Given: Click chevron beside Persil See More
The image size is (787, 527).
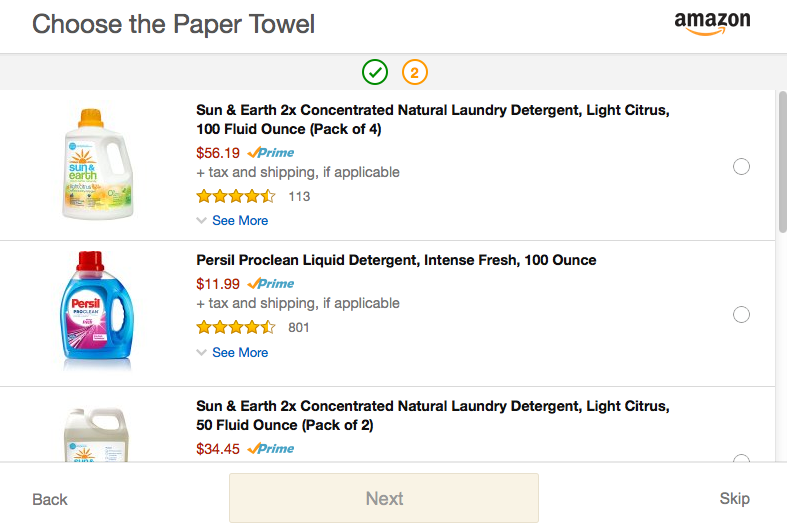Looking at the screenshot, I should pos(201,352).
